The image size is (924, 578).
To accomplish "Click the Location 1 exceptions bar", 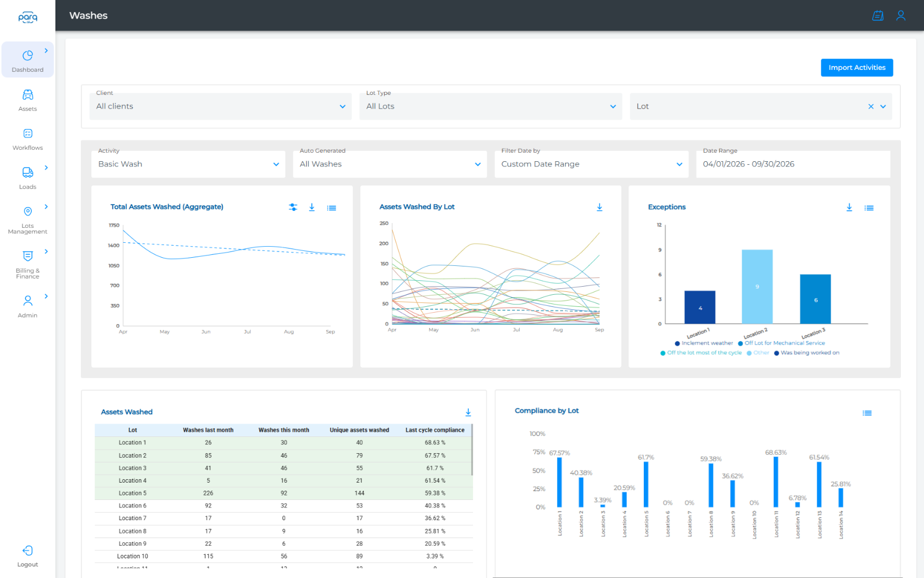I will tap(700, 307).
